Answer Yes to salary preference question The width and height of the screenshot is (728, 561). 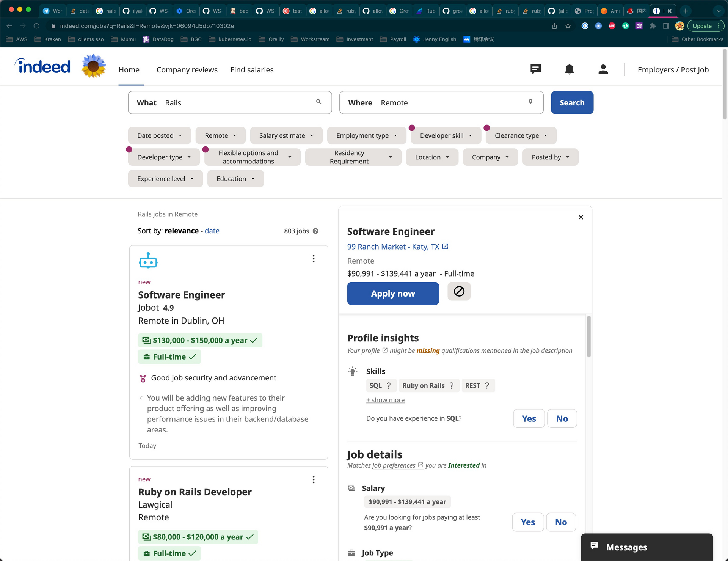pyautogui.click(x=528, y=522)
